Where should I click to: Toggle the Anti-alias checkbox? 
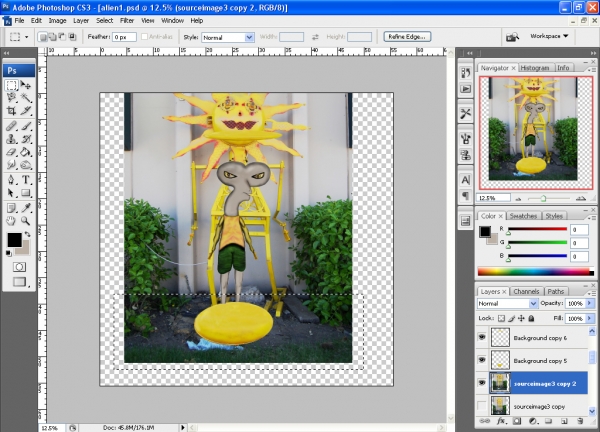point(144,37)
